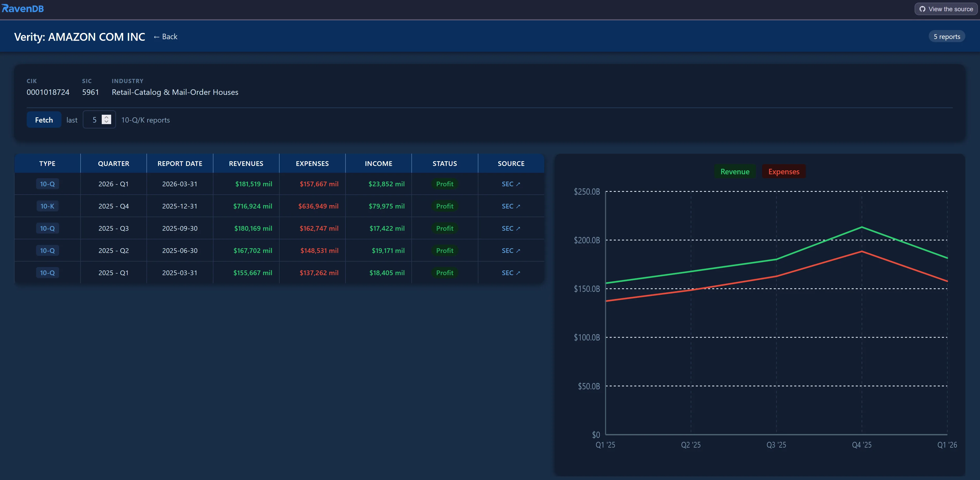Toggle the Revenue legend series
This screenshot has width=980, height=480.
point(735,171)
